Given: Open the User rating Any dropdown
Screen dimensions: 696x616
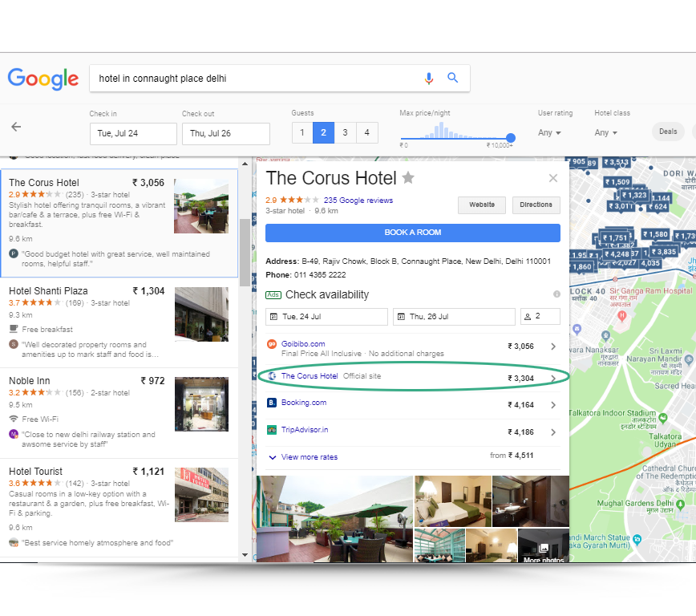Looking at the screenshot, I should click(x=549, y=133).
